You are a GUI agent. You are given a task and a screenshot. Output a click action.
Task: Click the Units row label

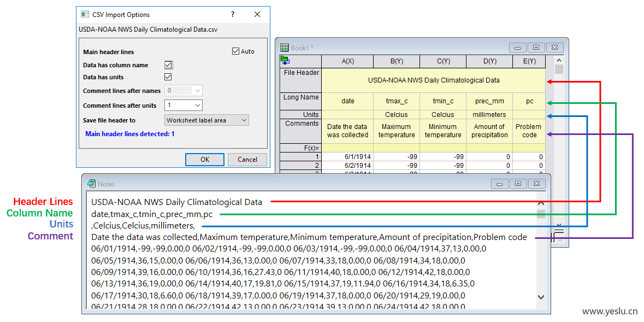pos(301,114)
